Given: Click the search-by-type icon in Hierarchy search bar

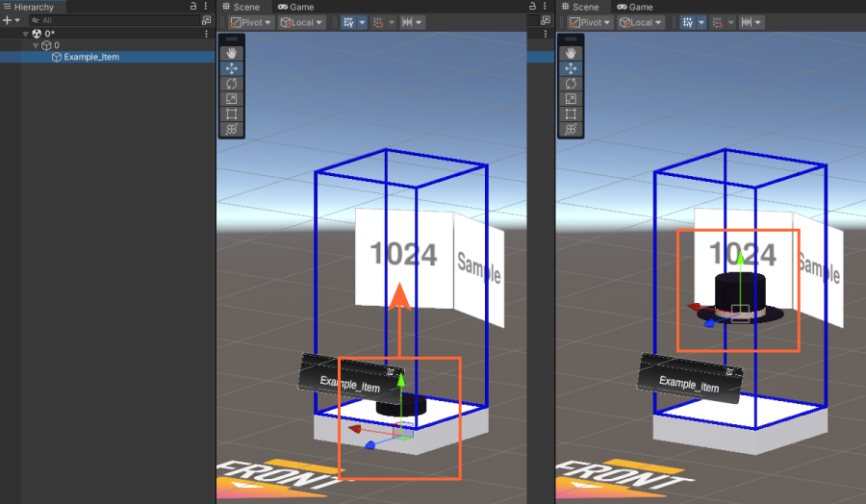Looking at the screenshot, I should coord(207,20).
